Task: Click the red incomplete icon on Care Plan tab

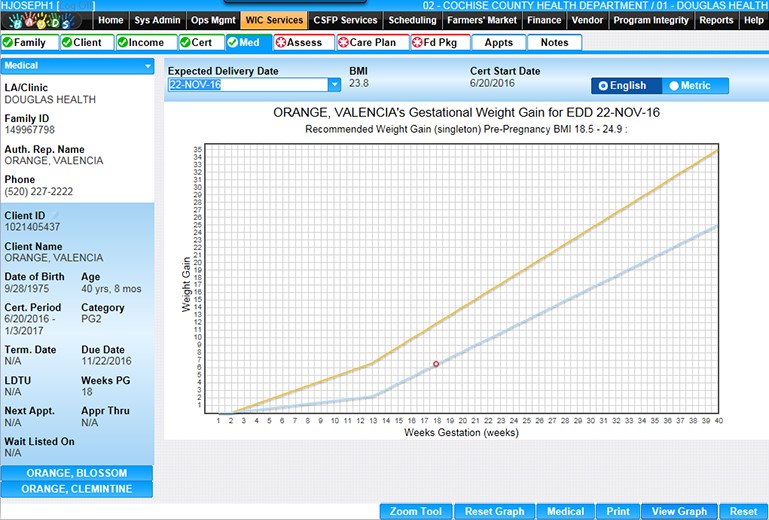Action: (343, 43)
